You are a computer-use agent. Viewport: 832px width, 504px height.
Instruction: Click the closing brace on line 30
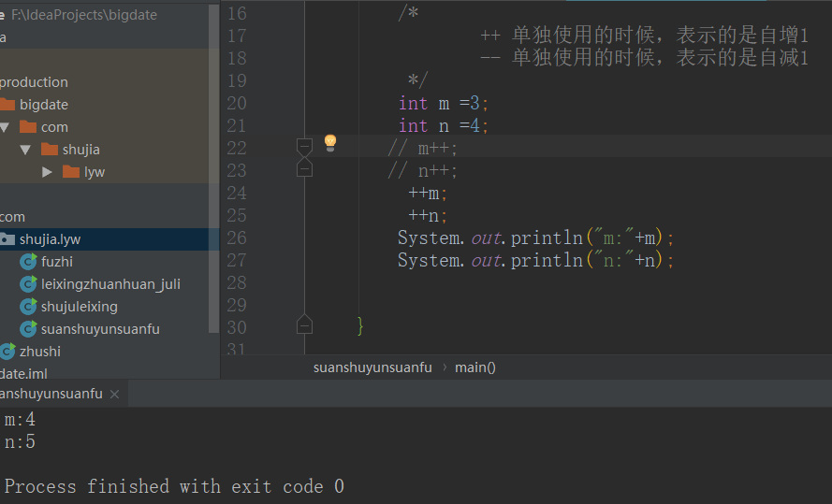(360, 325)
